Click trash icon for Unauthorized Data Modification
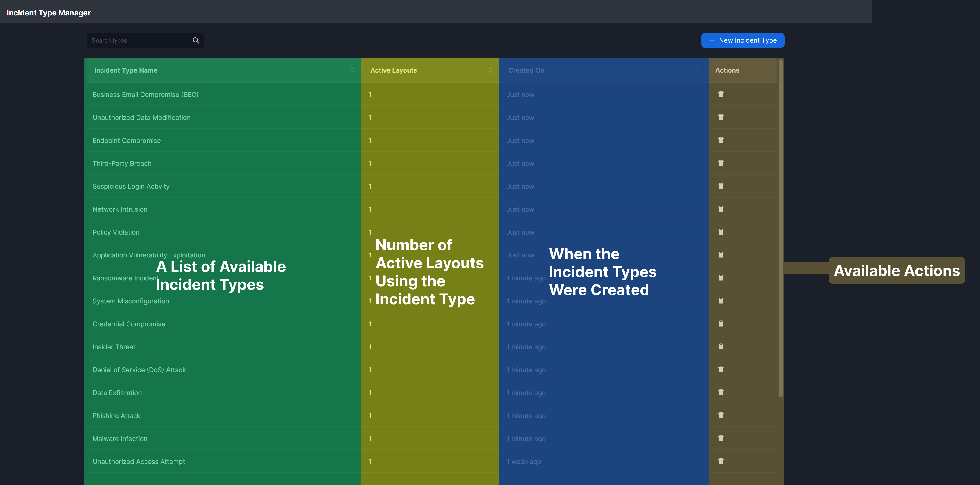Image resolution: width=980 pixels, height=485 pixels. tap(720, 117)
